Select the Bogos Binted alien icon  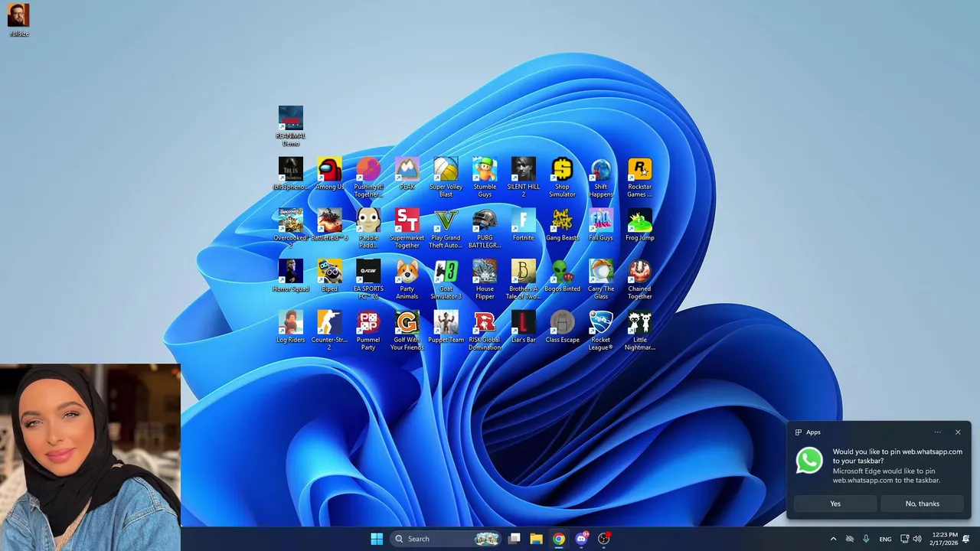coord(563,276)
